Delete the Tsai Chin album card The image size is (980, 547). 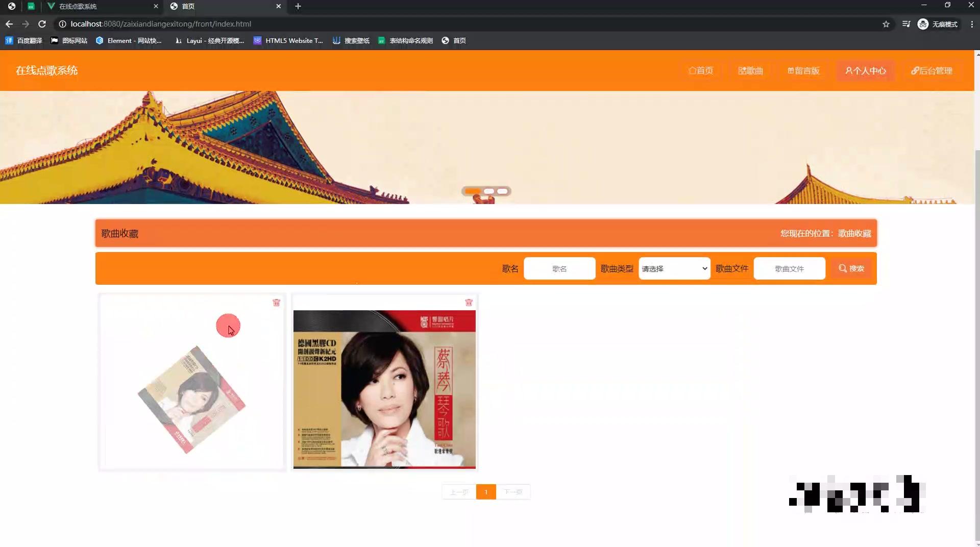(469, 303)
